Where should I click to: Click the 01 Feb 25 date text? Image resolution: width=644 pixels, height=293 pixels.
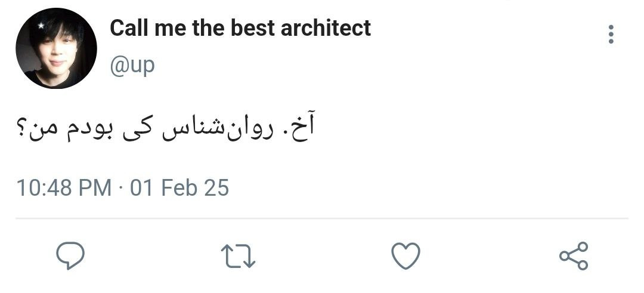click(179, 187)
